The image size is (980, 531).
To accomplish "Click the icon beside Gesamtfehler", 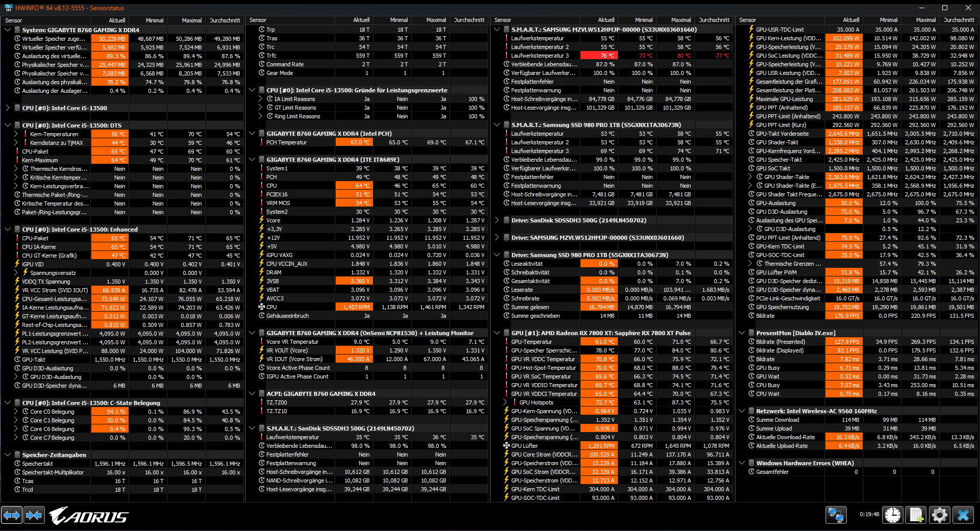I will [751, 472].
